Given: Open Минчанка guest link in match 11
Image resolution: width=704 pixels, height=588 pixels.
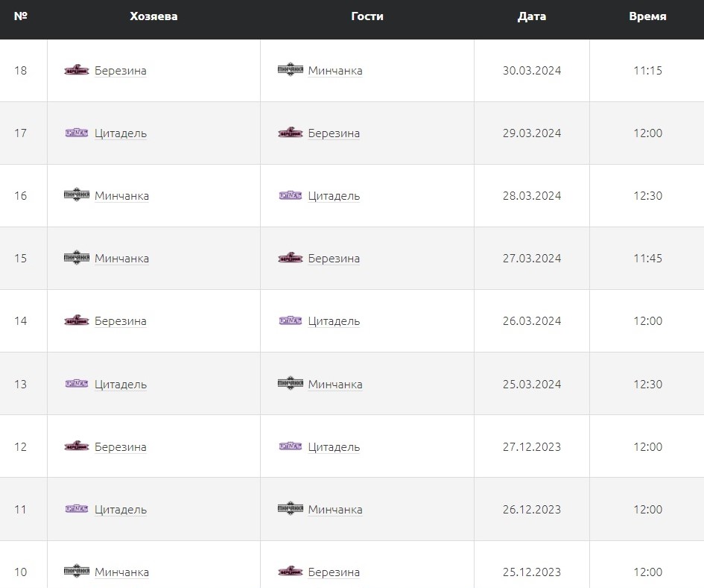Looking at the screenshot, I should [335, 510].
